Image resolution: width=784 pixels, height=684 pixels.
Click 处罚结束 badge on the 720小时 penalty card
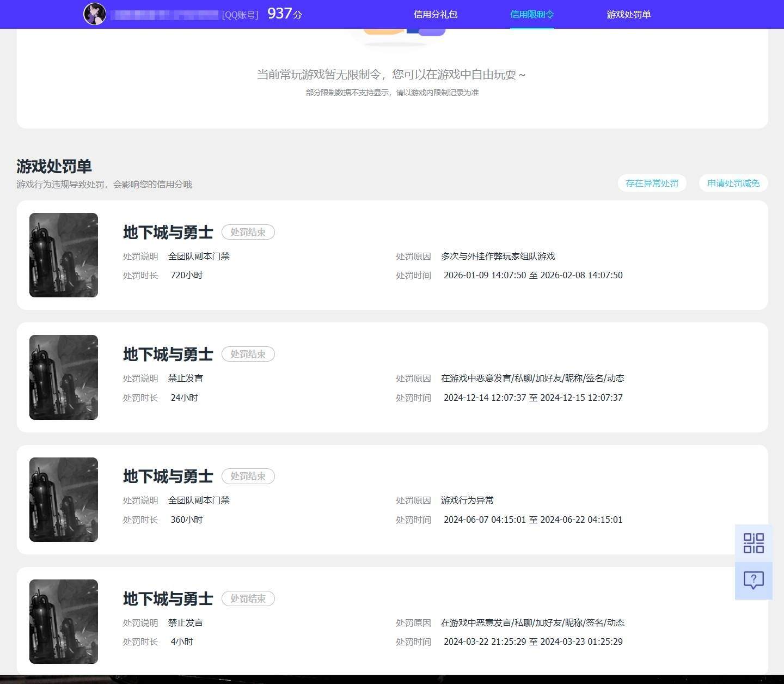tap(248, 232)
